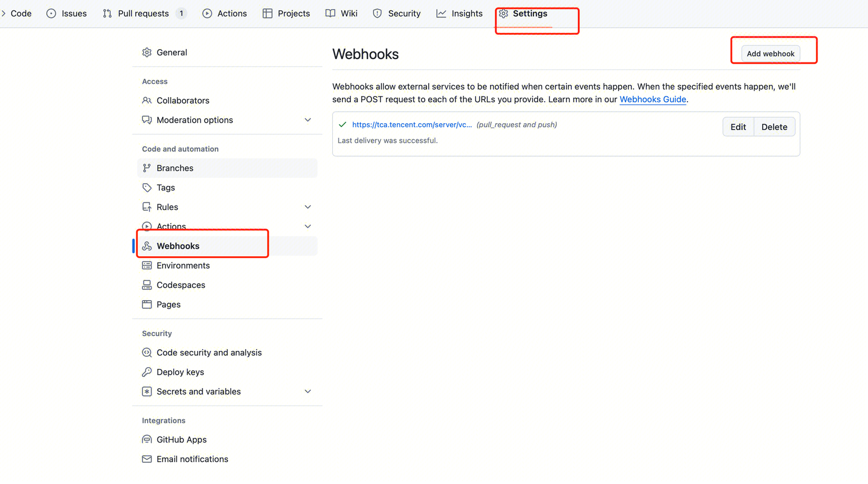868x484 pixels.
Task: Click the Insights graph icon
Action: 441,13
